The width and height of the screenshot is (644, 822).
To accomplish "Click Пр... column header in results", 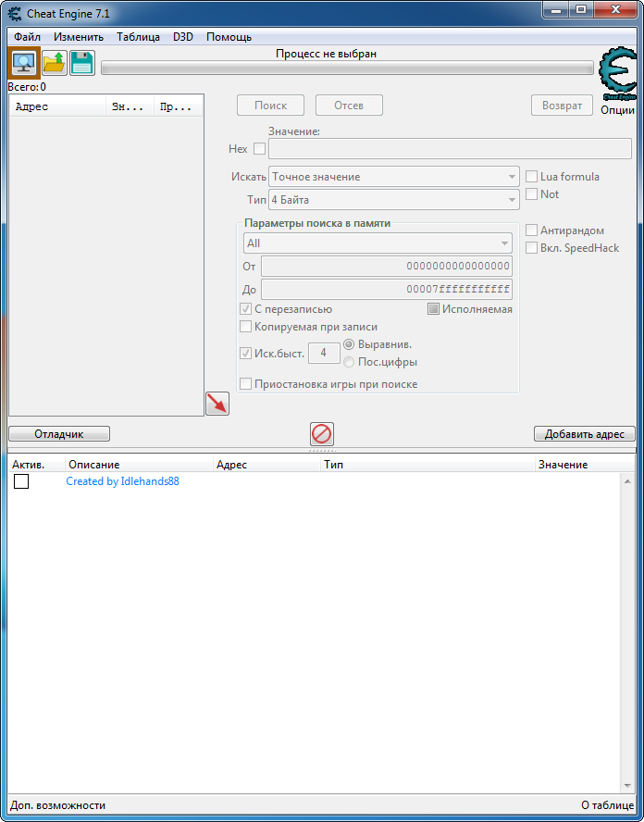I will [179, 107].
